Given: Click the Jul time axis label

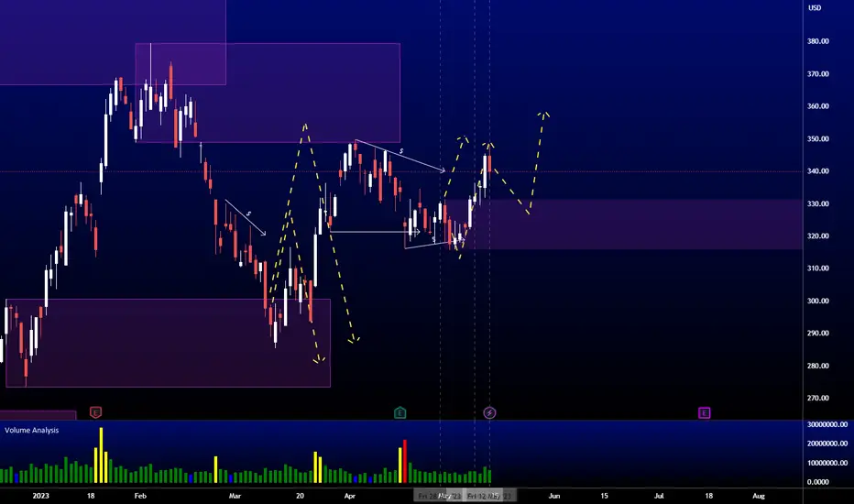Looking at the screenshot, I should [x=659, y=496].
